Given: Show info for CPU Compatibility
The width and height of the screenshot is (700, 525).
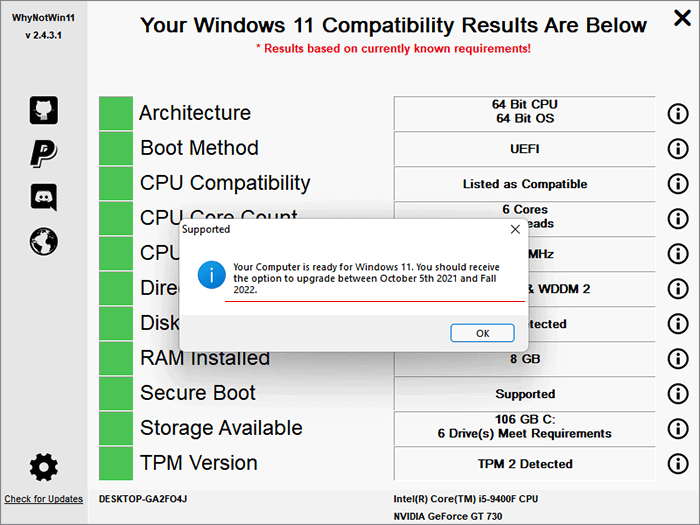Looking at the screenshot, I should pyautogui.click(x=677, y=184).
